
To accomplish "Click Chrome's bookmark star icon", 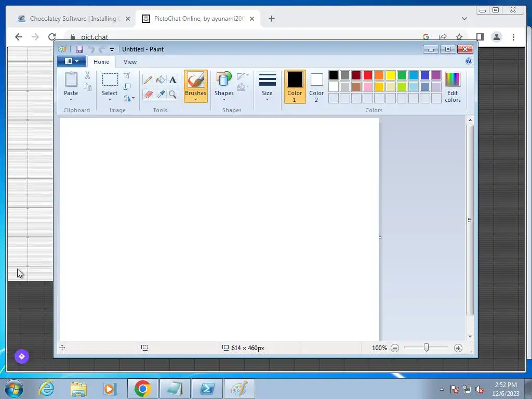I will click(459, 37).
